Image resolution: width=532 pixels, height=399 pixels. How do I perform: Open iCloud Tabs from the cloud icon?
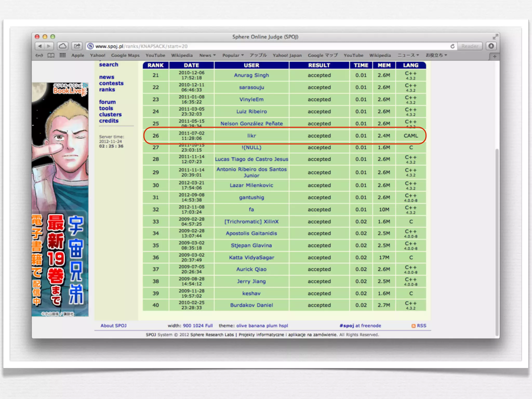tap(63, 46)
